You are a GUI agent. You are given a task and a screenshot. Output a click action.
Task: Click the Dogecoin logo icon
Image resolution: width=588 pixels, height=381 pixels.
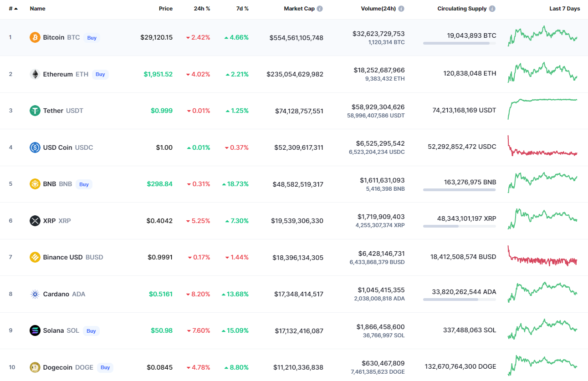[35, 367]
